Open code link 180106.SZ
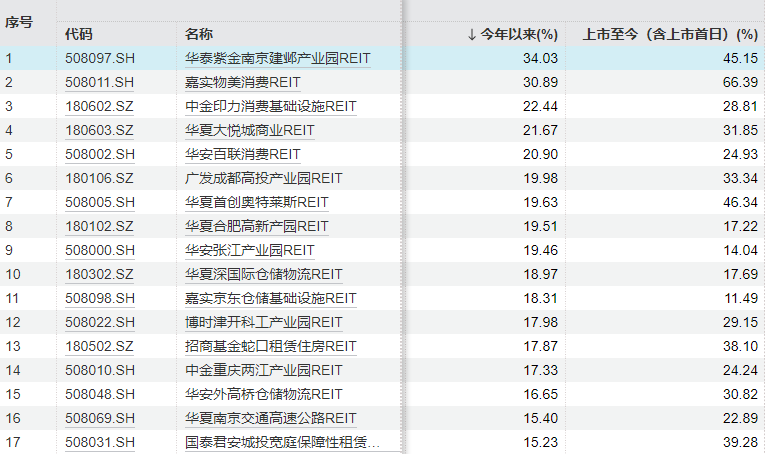This screenshot has height=454, width=765. pyautogui.click(x=100, y=178)
